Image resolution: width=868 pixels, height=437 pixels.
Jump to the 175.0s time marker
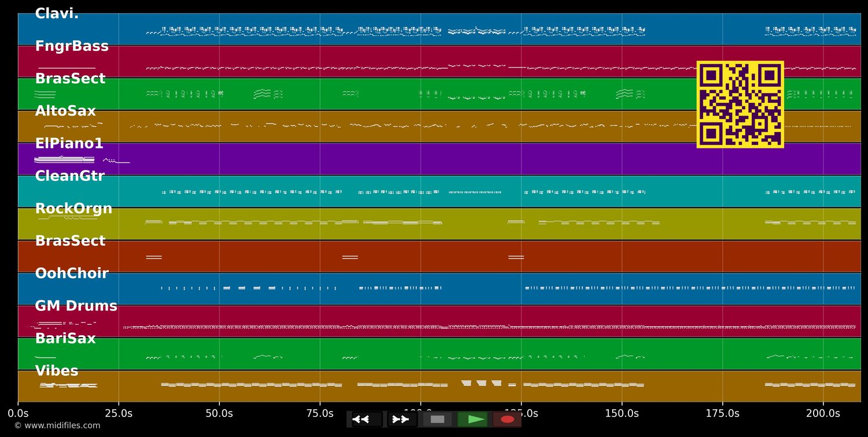click(x=723, y=413)
